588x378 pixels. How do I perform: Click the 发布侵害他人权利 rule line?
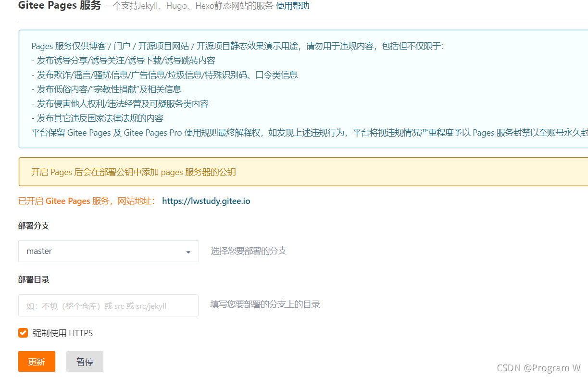click(x=120, y=104)
